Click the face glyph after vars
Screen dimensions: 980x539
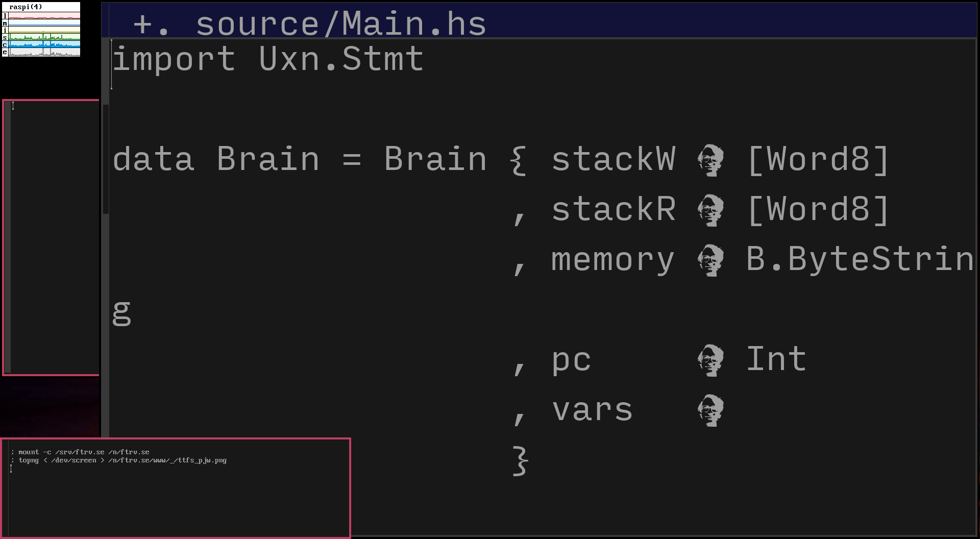[x=710, y=410]
